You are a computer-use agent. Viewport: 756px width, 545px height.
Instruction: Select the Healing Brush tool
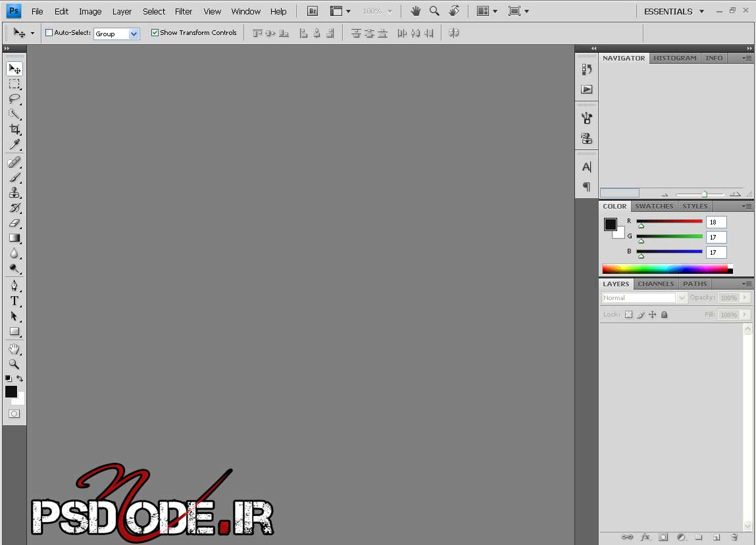pyautogui.click(x=14, y=162)
